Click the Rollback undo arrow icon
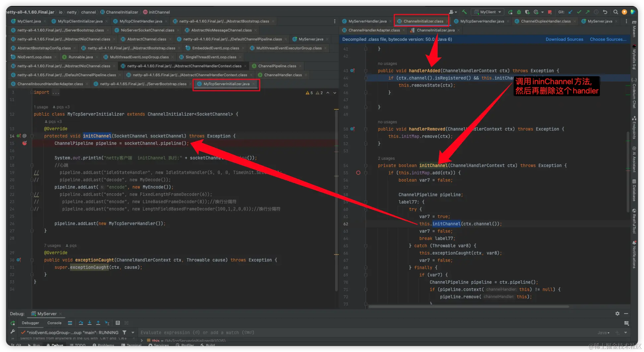The width and height of the screenshot is (644, 352). [x=605, y=12]
